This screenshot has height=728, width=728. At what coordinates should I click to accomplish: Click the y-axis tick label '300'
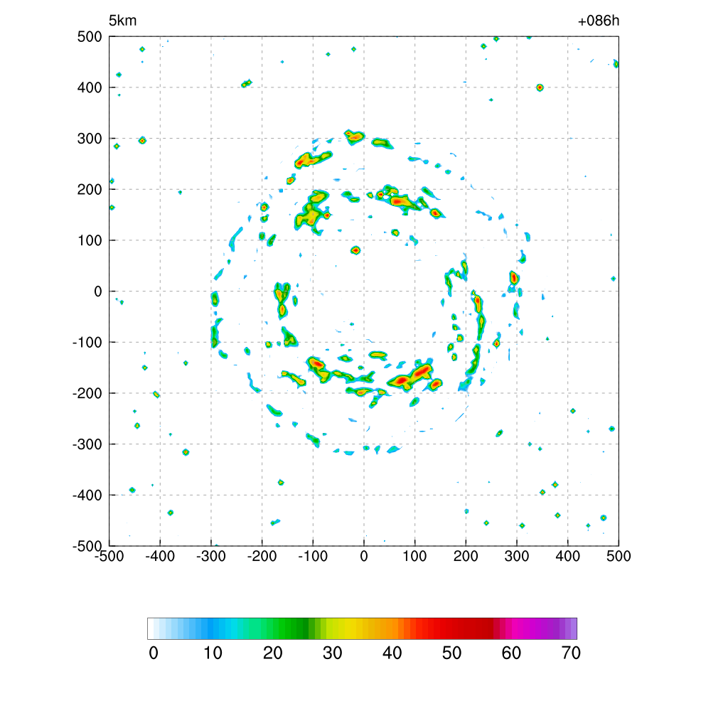pos(90,139)
